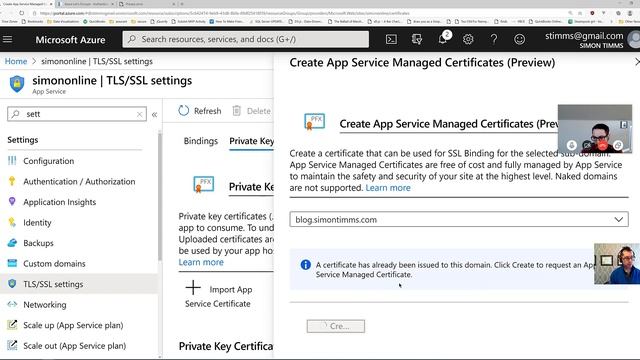Click the Application Insights bulb icon
Viewport: 640px width, 360px height.
12,201
